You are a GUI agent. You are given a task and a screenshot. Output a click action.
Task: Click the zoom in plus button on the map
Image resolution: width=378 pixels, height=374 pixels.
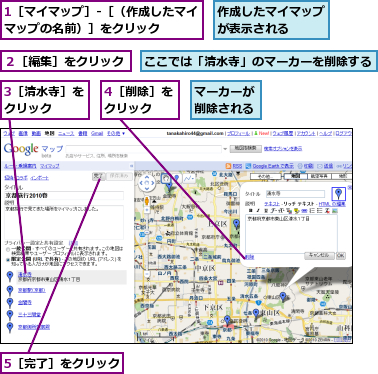tap(147, 210)
